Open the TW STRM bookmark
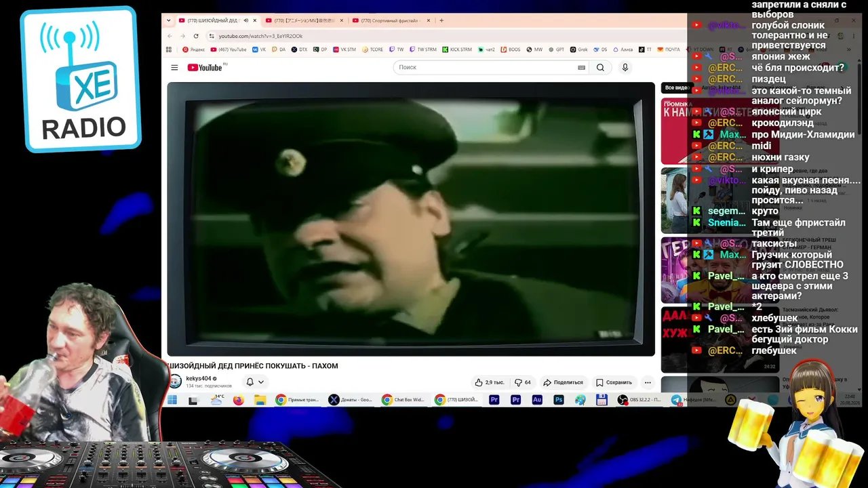 tap(423, 49)
